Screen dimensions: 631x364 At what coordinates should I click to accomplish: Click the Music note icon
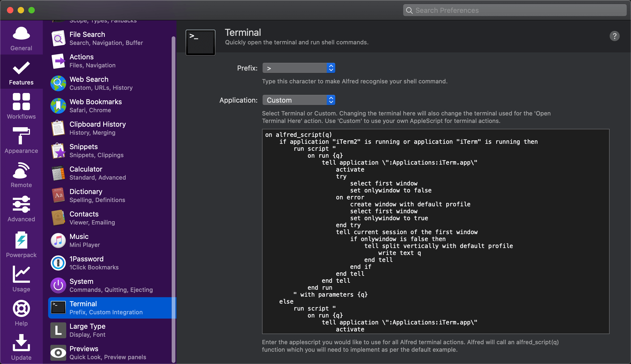point(58,241)
